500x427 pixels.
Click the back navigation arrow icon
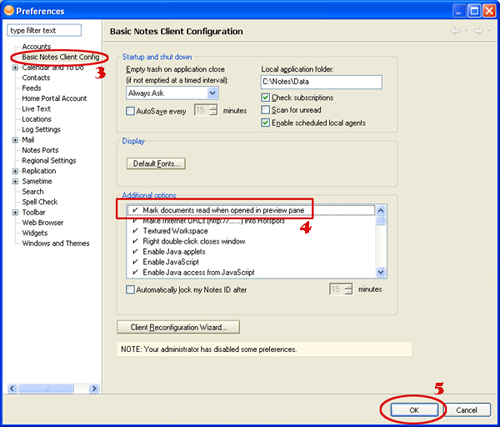455,31
